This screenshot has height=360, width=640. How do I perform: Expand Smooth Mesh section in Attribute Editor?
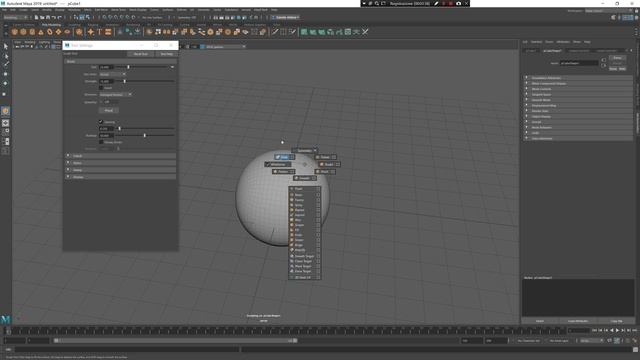coord(578,100)
